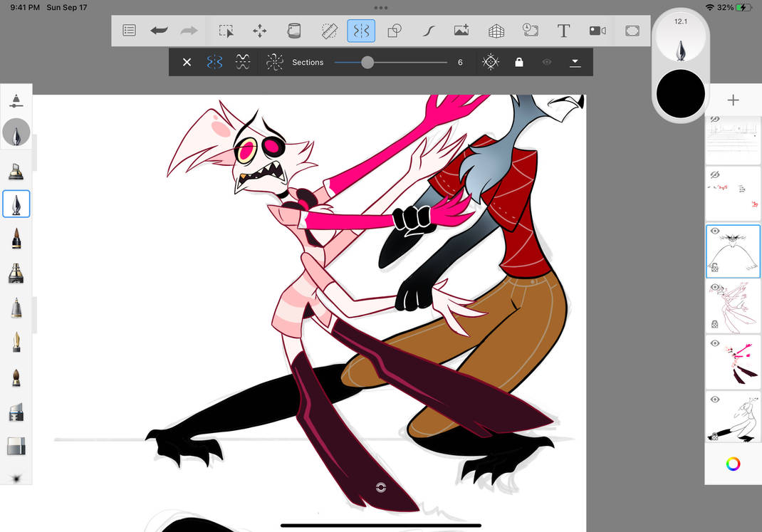Start the Time-lapse clock tool

pyautogui.click(x=530, y=30)
